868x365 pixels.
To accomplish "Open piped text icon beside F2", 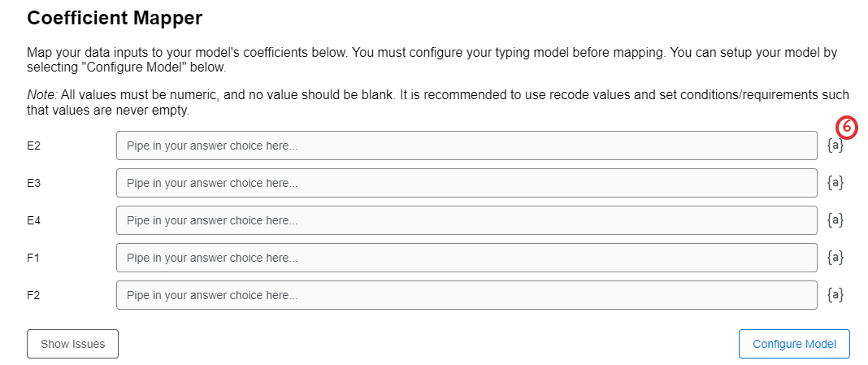I will click(835, 295).
